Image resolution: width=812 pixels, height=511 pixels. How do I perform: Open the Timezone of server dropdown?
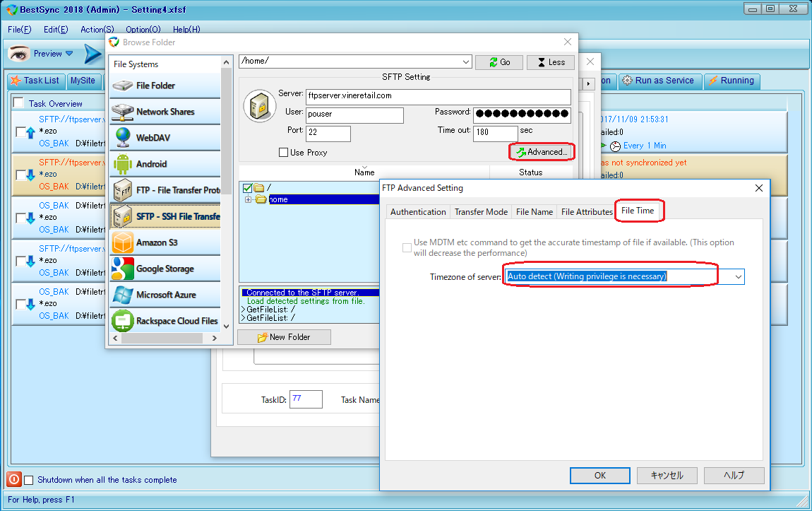point(739,277)
